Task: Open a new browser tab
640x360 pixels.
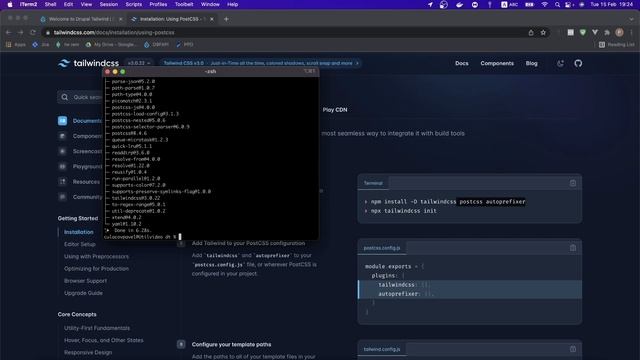Action: [x=226, y=19]
